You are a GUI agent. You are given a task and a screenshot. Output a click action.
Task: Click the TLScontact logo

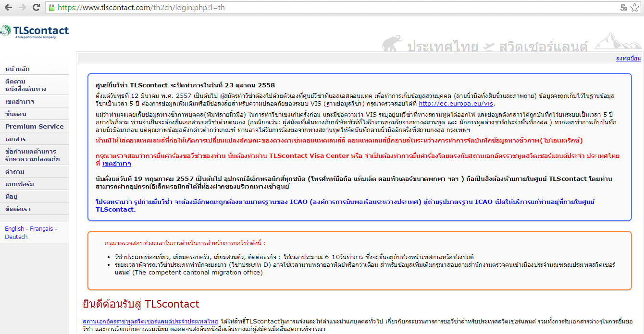35,31
